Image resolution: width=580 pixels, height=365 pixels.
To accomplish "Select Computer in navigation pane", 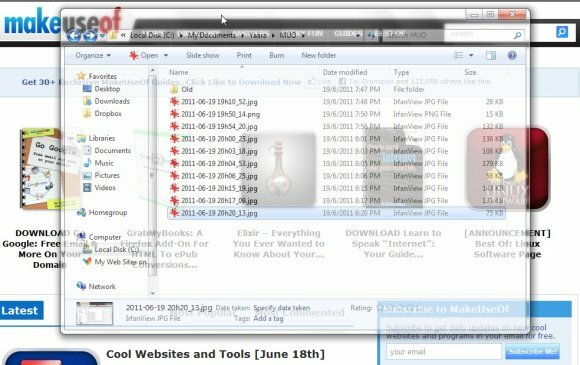I will (x=105, y=237).
